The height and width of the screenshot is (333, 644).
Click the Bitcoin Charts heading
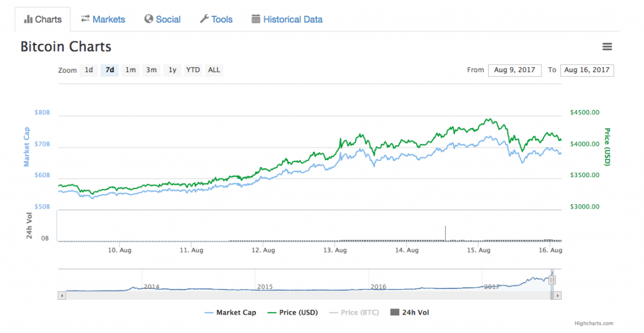(65, 46)
